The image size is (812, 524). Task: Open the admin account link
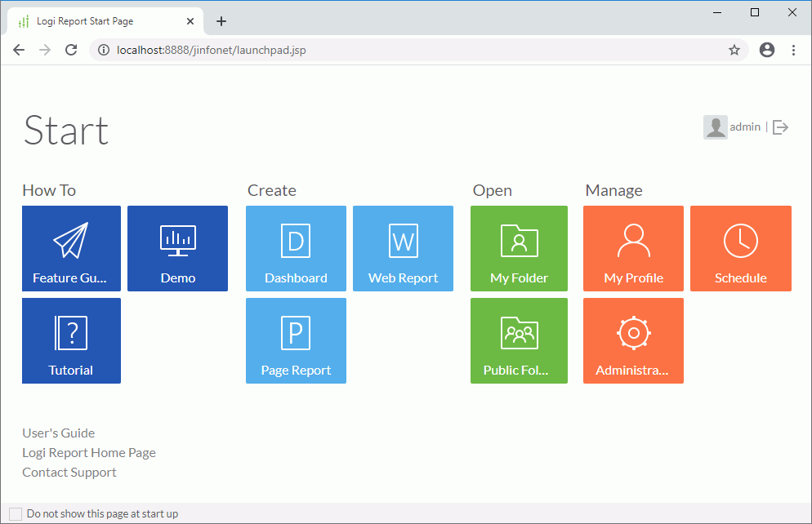tap(745, 127)
